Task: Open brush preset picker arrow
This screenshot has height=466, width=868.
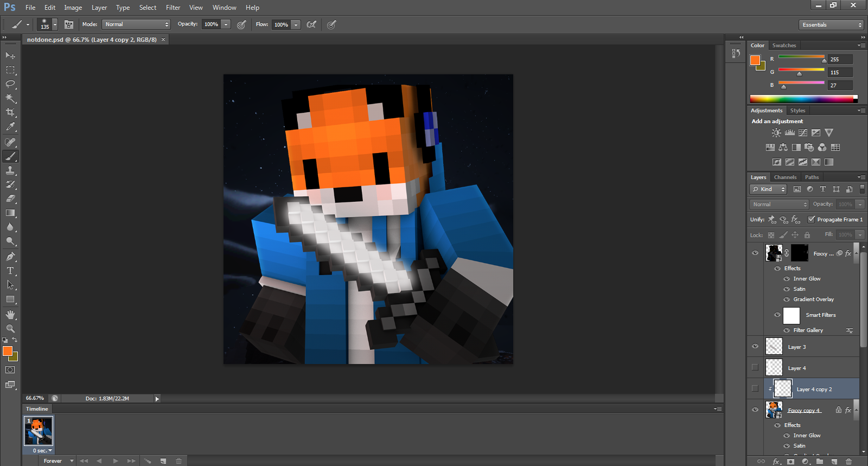Action: 55,25
